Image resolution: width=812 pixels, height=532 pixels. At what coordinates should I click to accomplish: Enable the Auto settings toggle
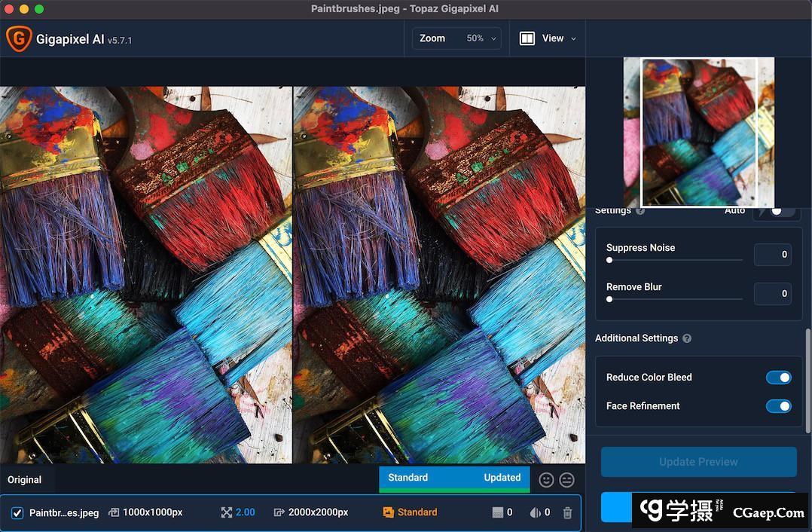(x=777, y=211)
